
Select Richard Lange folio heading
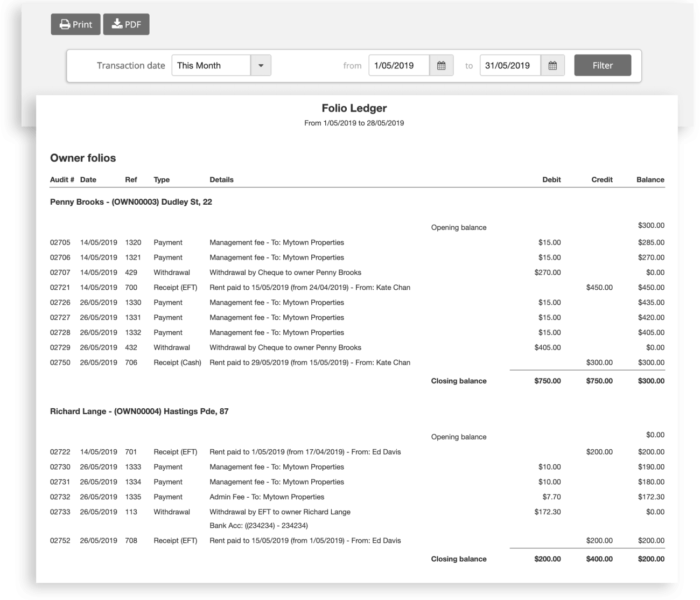point(139,411)
